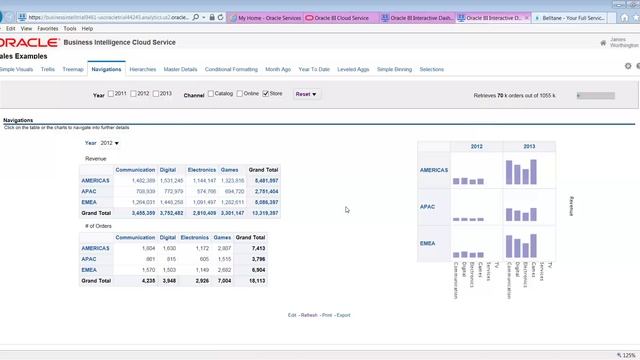Switch to the Hierarchies tab
Viewport: 640px width, 360px height.
pyautogui.click(x=143, y=69)
